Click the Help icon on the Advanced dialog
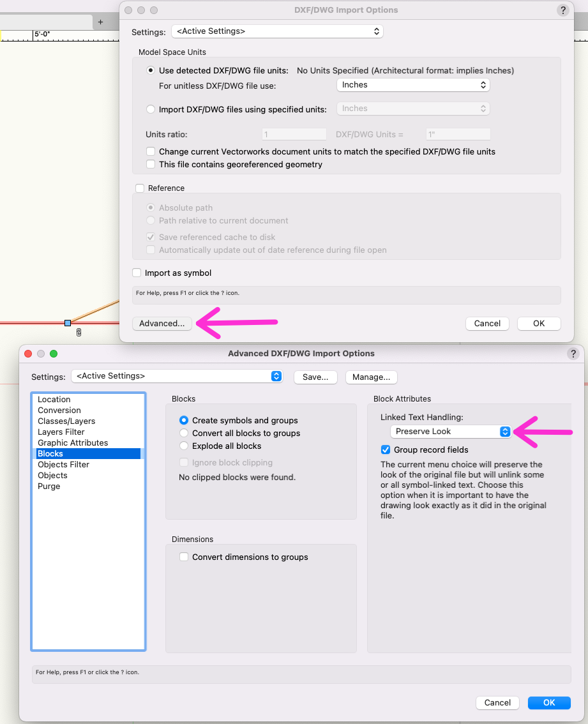The height and width of the screenshot is (724, 588). 573,354
